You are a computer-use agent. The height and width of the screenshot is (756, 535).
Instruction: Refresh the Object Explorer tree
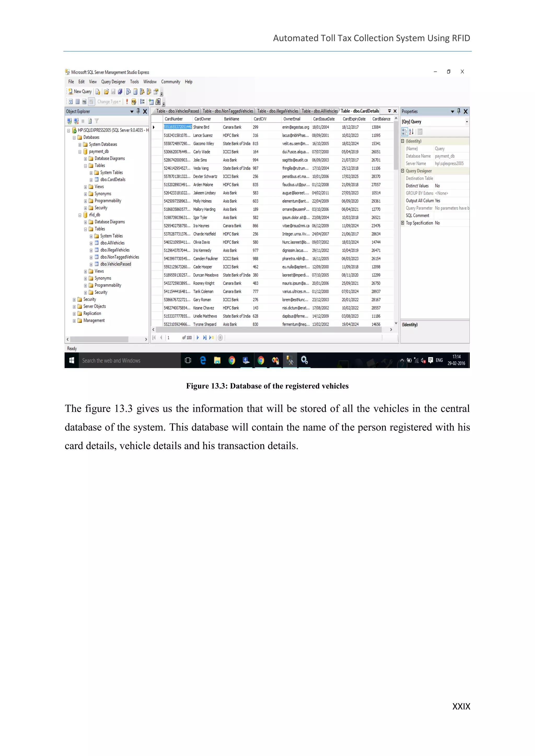(90, 121)
